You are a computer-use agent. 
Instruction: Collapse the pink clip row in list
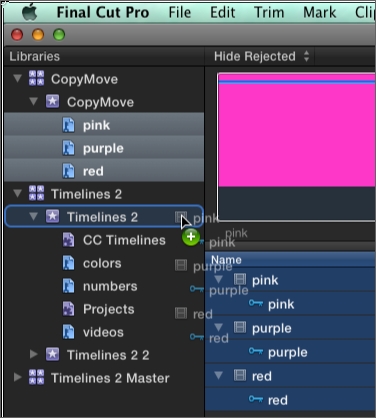click(219, 279)
